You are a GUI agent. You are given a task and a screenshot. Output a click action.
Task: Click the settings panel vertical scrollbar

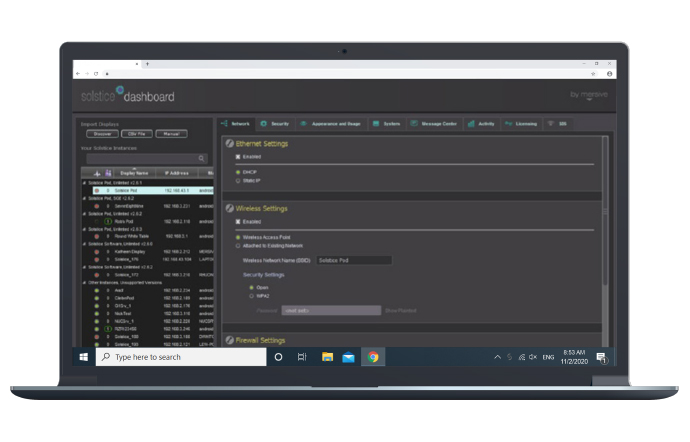tap(605, 211)
